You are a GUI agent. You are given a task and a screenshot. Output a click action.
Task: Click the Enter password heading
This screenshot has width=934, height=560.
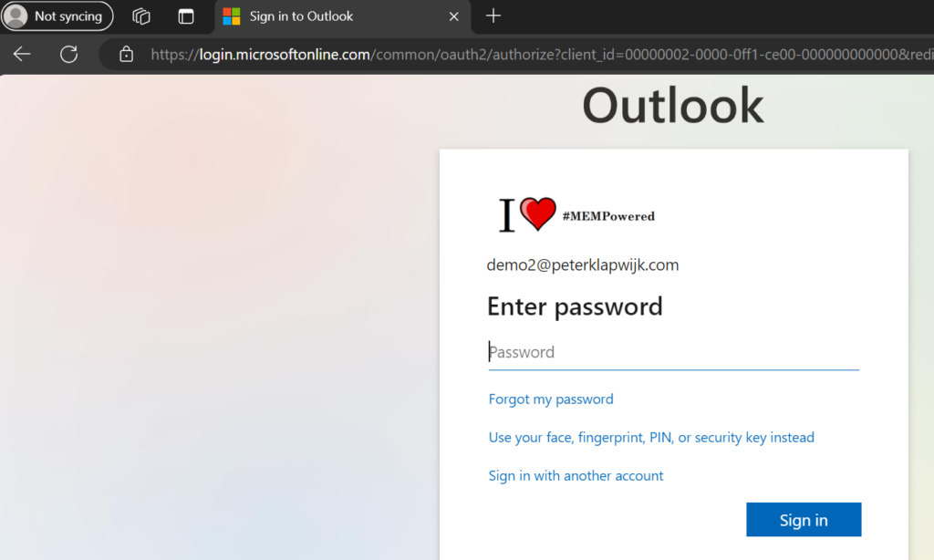click(575, 306)
